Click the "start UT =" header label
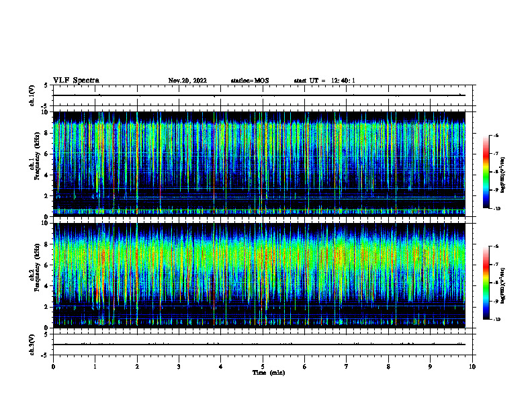The width and height of the screenshot is (532, 411). [310, 81]
